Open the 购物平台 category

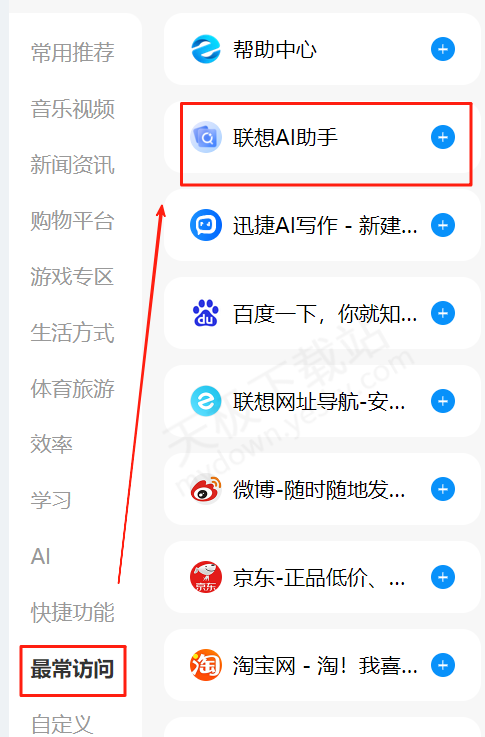click(72, 220)
